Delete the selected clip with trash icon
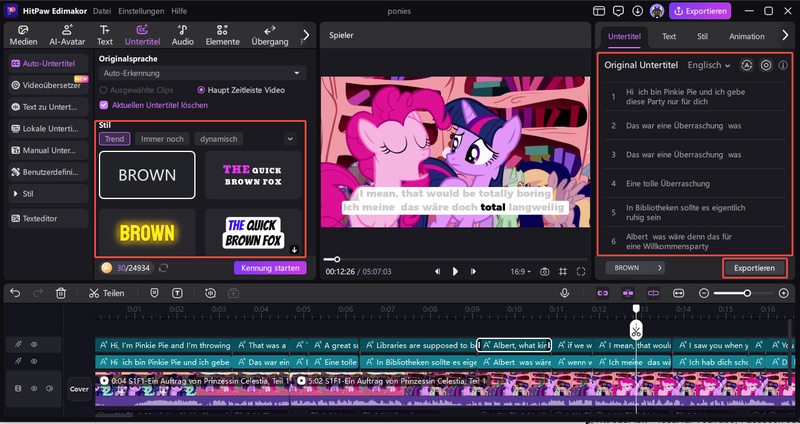The height and width of the screenshot is (424, 800). point(61,293)
